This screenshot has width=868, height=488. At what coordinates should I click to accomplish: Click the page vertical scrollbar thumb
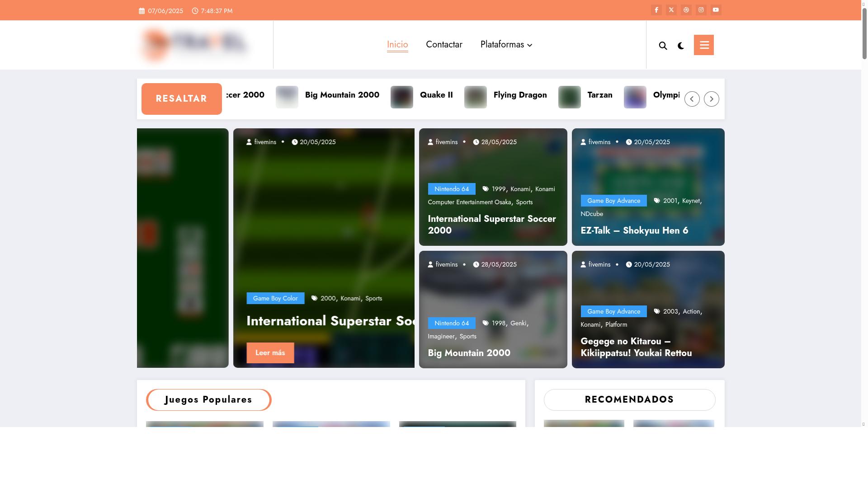[x=864, y=34]
